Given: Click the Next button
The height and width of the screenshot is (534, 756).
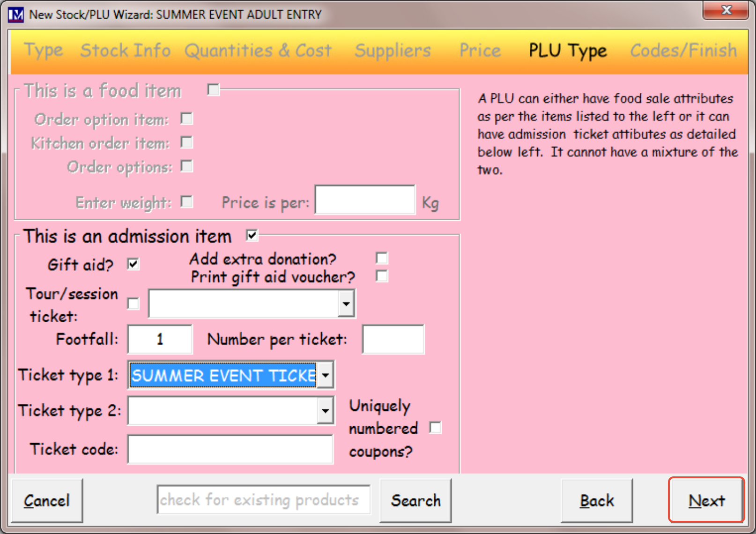Looking at the screenshot, I should pyautogui.click(x=706, y=500).
